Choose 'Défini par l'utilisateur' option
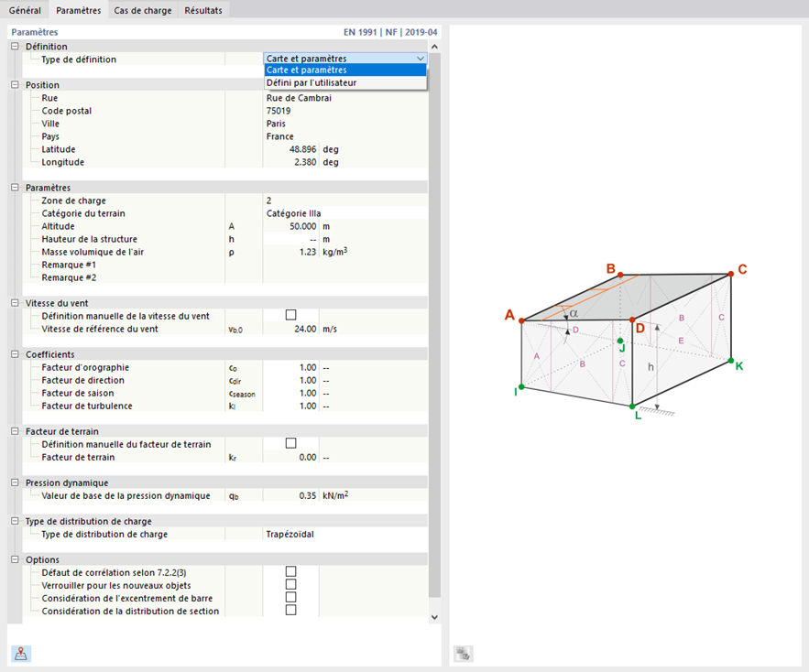This screenshot has height=672, width=809. 345,82
